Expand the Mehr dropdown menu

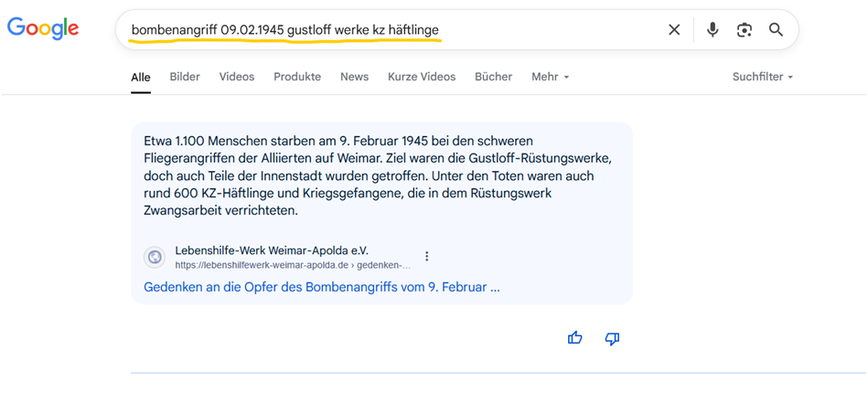[550, 77]
